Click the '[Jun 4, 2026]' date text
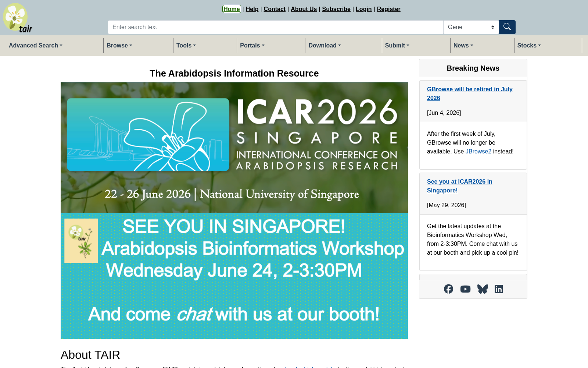 444,113
